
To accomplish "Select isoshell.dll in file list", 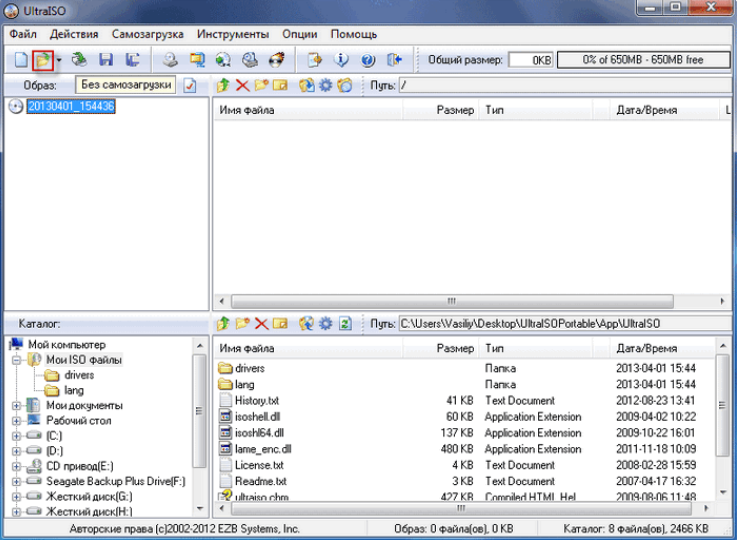I will (x=258, y=416).
